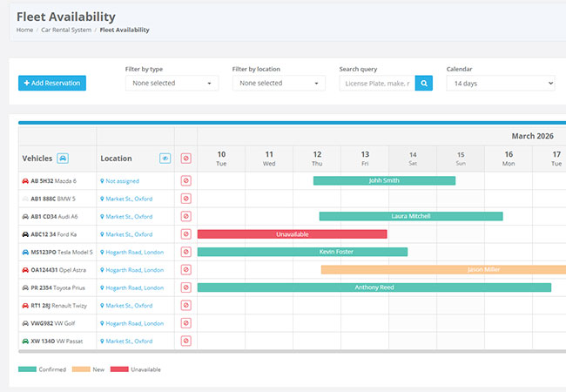Click the green Confirmed legend swatch
This screenshot has height=392, width=566.
click(x=28, y=369)
